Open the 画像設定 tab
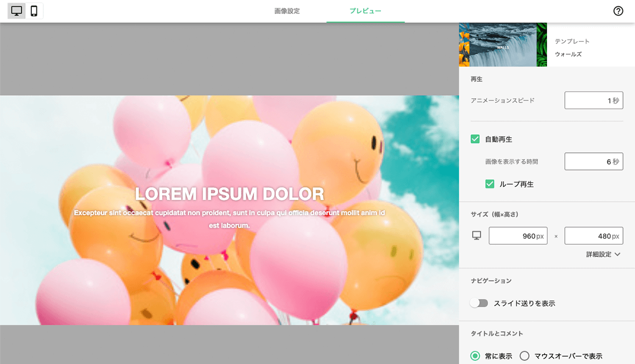 287,11
